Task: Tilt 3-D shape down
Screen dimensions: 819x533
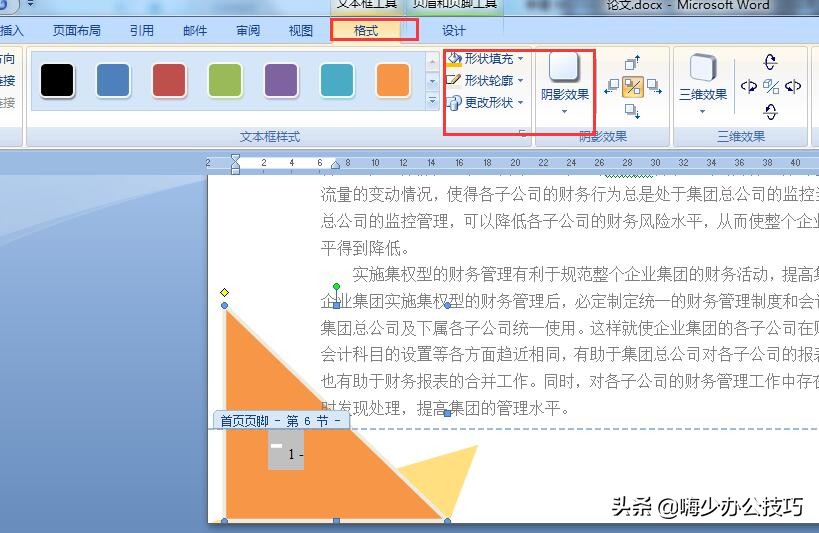Action: (770, 111)
